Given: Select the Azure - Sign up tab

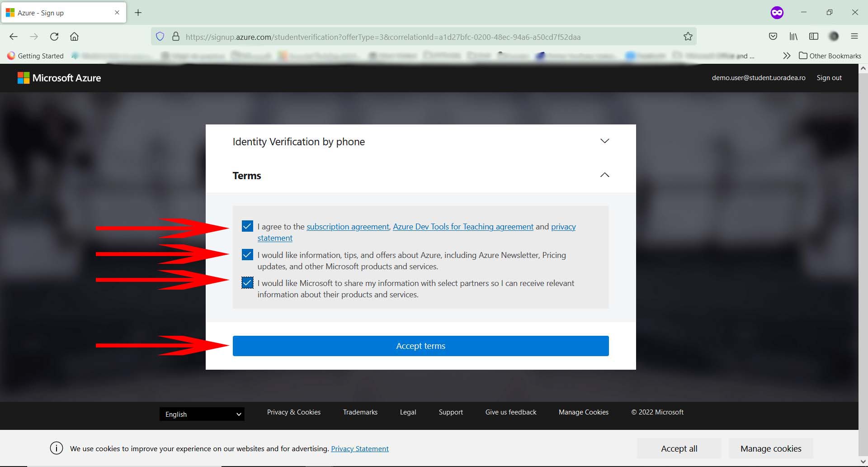Looking at the screenshot, I should click(64, 13).
